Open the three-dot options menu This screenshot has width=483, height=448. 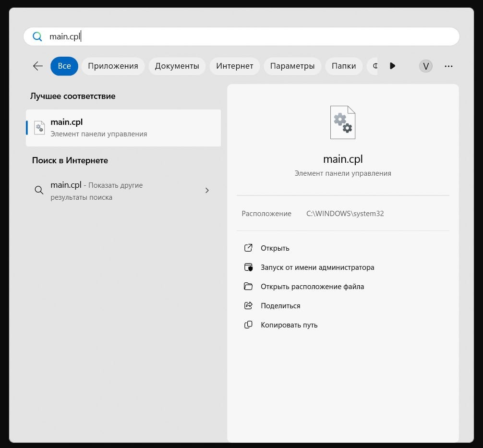coord(448,66)
